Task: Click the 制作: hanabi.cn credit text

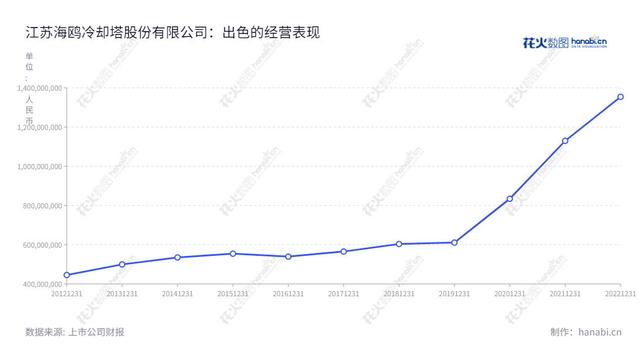Action: [585, 332]
